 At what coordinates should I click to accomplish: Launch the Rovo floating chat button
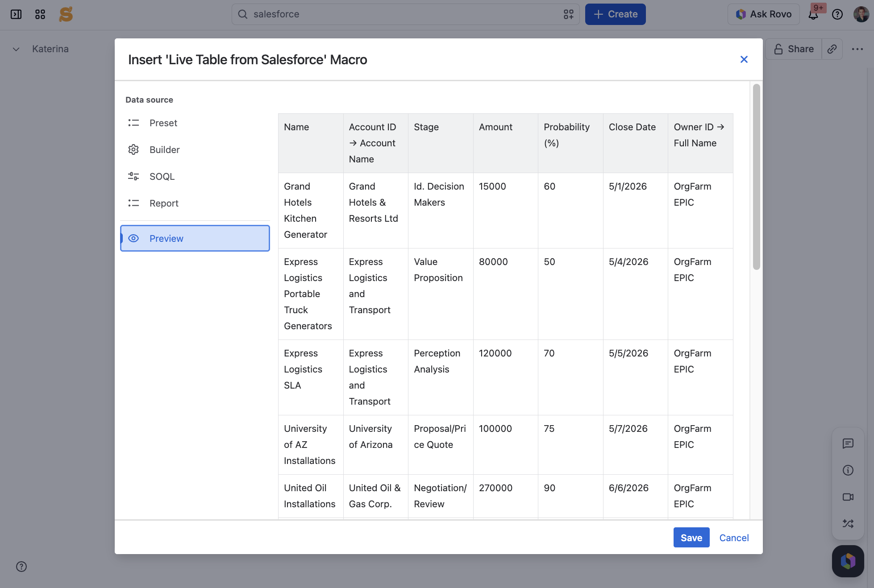tap(848, 561)
